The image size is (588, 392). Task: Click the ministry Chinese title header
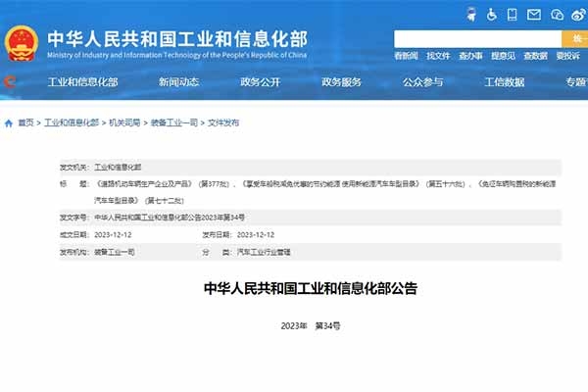tap(177, 39)
